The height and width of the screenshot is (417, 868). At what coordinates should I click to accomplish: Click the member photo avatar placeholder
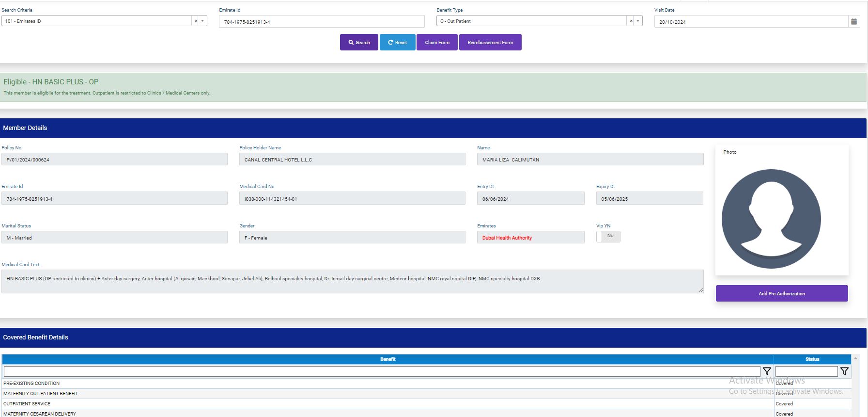771,219
